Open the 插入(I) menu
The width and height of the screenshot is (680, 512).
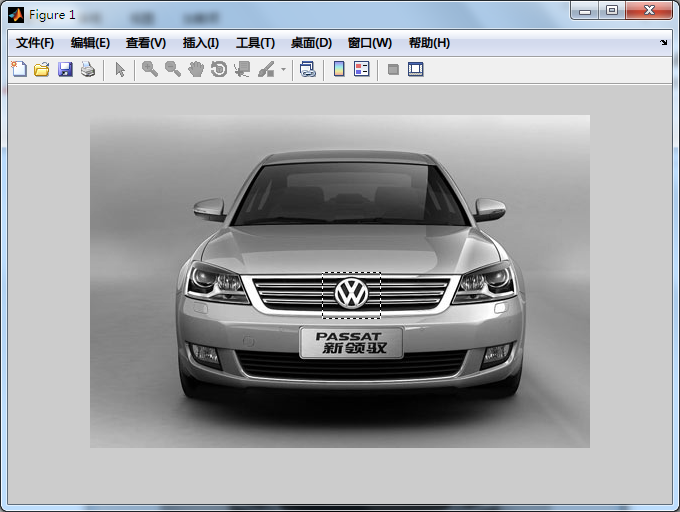[201, 43]
